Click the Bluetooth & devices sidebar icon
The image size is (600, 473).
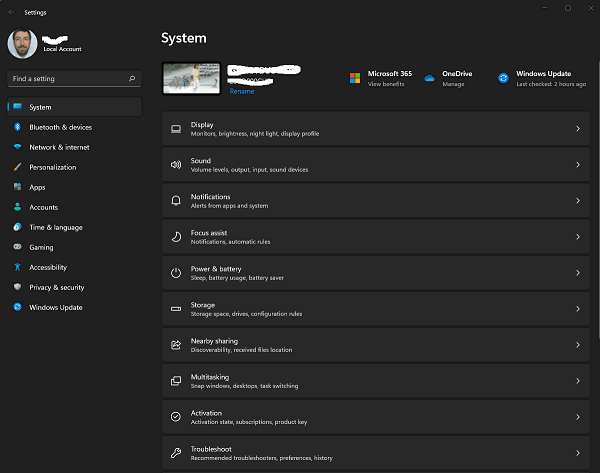click(x=17, y=127)
